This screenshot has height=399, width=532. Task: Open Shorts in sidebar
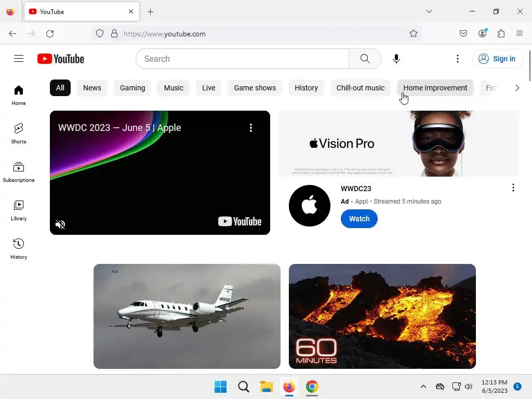pyautogui.click(x=19, y=134)
